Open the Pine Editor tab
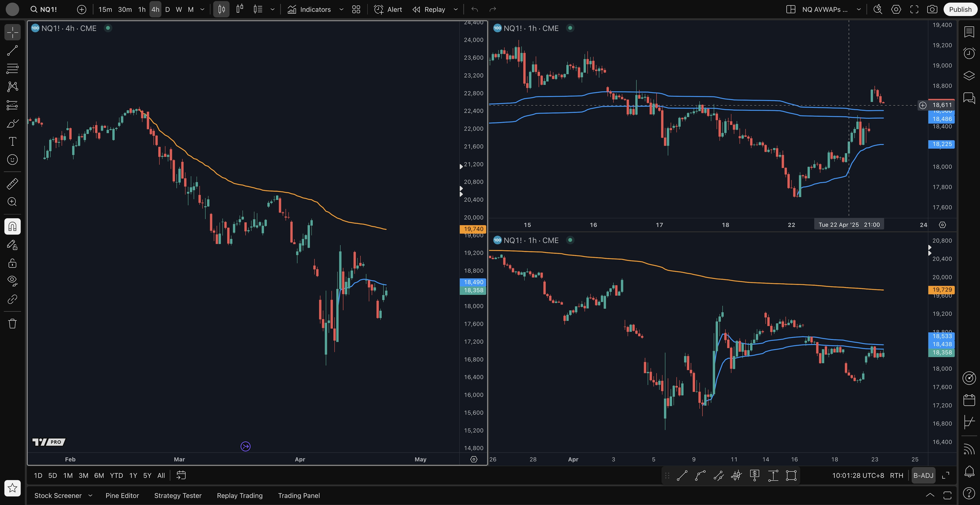Screen dimensions: 980x505 [122, 496]
